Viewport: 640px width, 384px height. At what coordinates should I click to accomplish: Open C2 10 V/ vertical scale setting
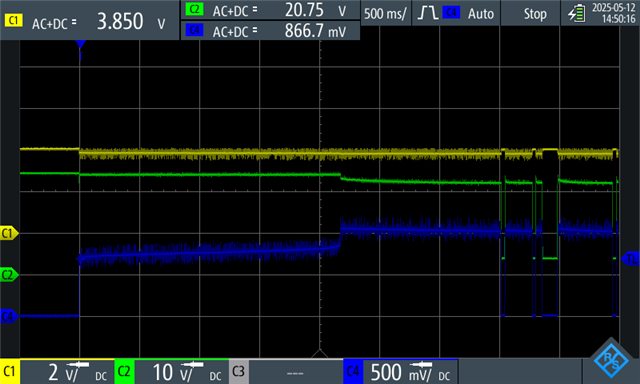pos(182,372)
